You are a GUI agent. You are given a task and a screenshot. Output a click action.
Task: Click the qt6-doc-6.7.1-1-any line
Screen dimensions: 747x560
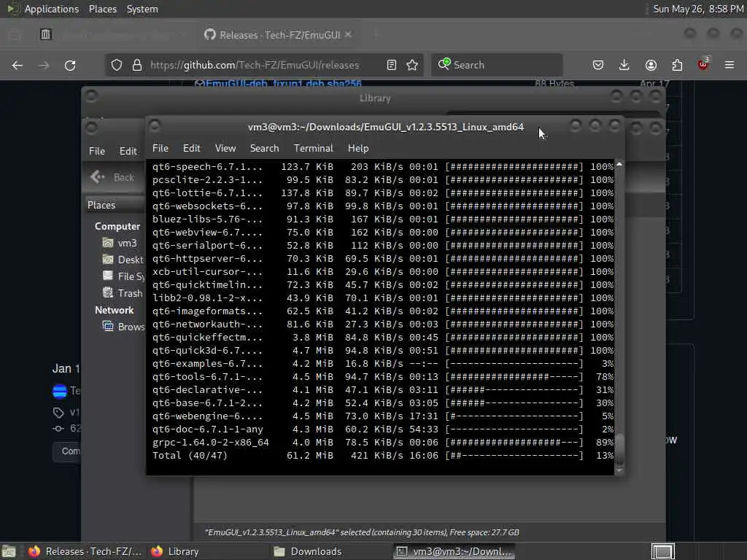click(382, 429)
